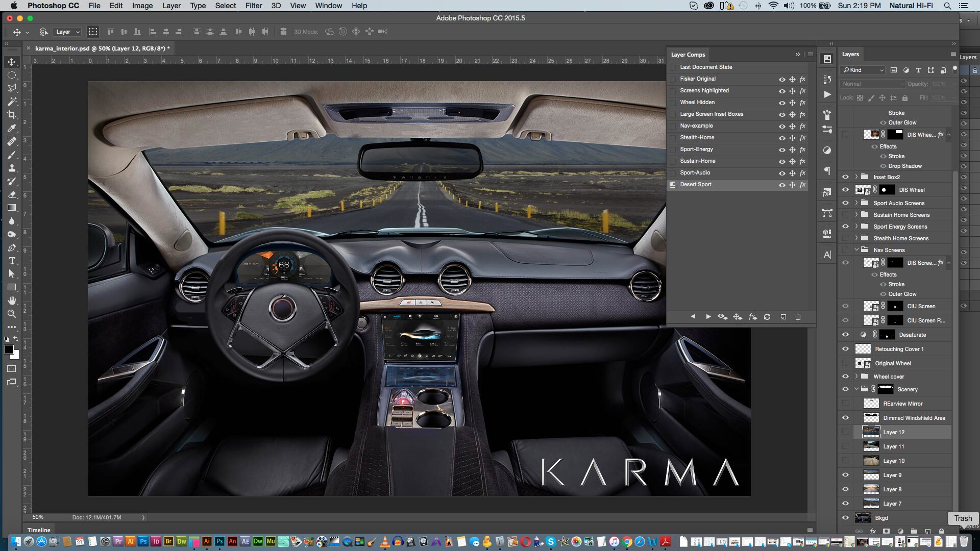Click the zoom percentage field showing 50%

point(38,517)
